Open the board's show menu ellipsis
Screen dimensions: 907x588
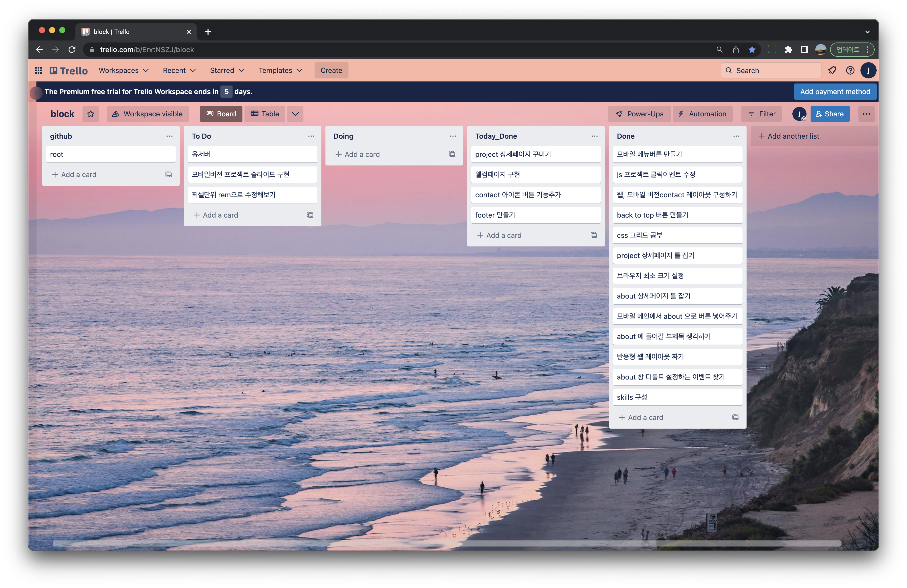pos(866,114)
